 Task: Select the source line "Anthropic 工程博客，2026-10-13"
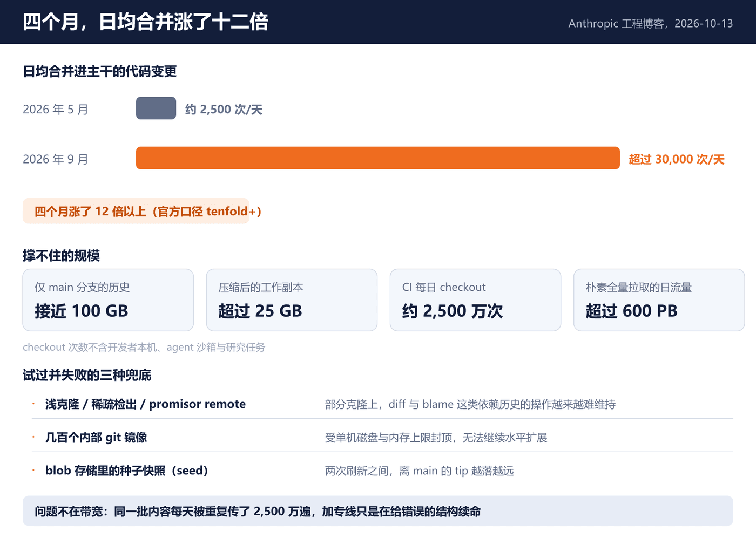pyautogui.click(x=651, y=23)
